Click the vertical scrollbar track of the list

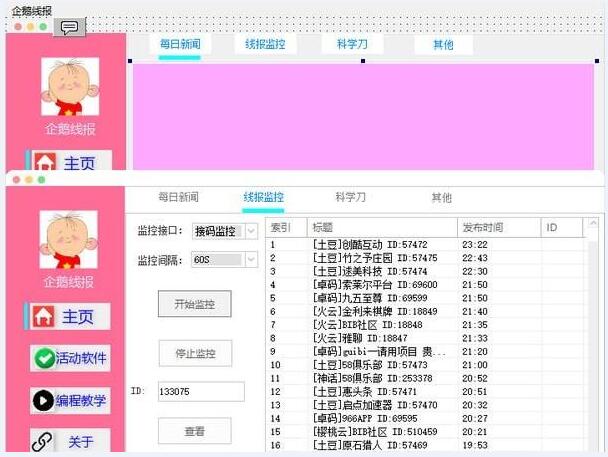pyautogui.click(x=593, y=345)
